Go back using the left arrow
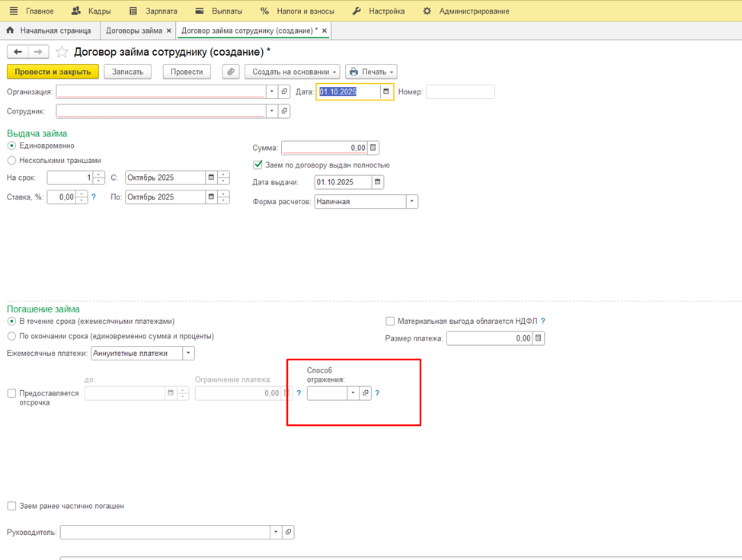 pos(18,52)
